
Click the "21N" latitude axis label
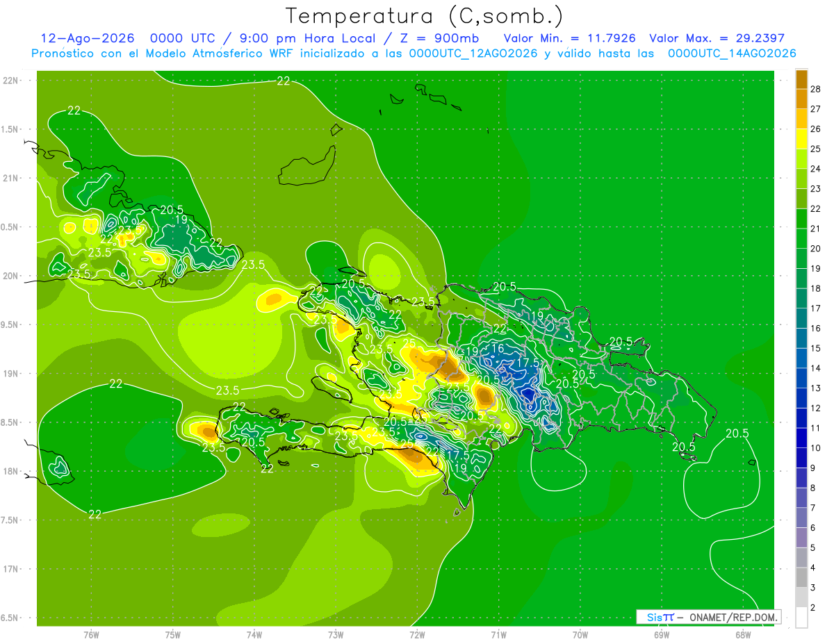point(10,178)
